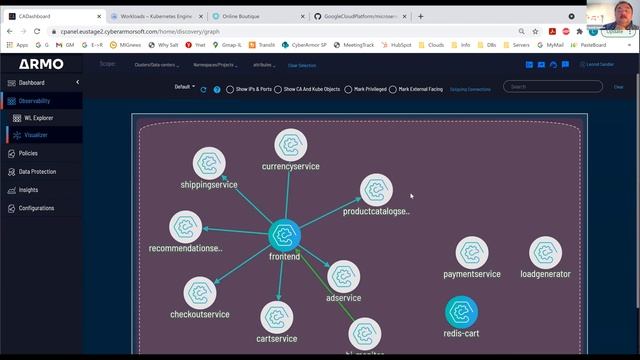Open Policies in the sidebar

28,153
